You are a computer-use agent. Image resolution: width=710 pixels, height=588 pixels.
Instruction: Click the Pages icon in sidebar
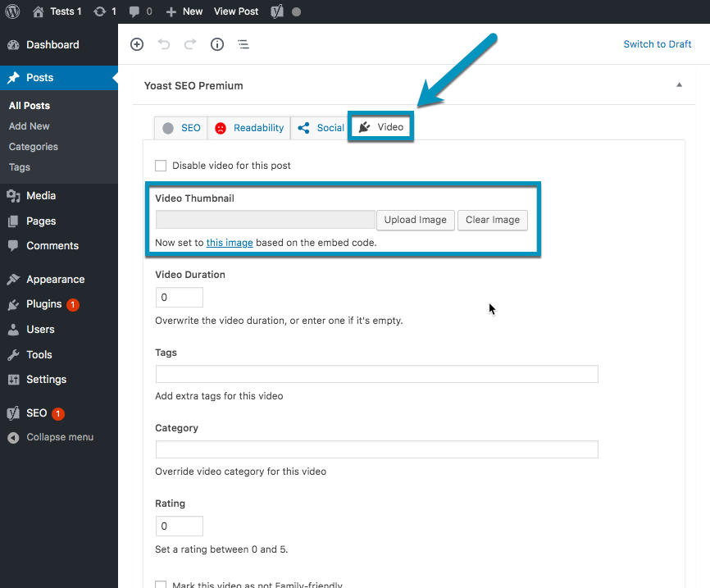pyautogui.click(x=14, y=221)
